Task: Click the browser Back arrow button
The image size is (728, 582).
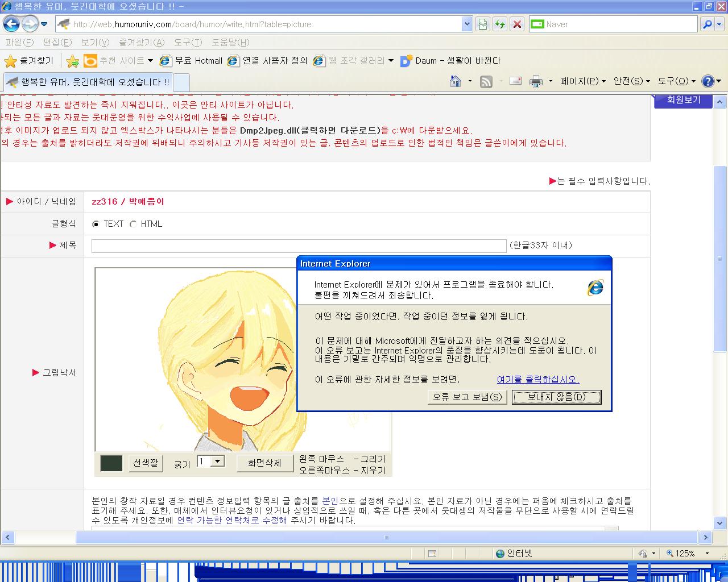Action: pyautogui.click(x=11, y=24)
